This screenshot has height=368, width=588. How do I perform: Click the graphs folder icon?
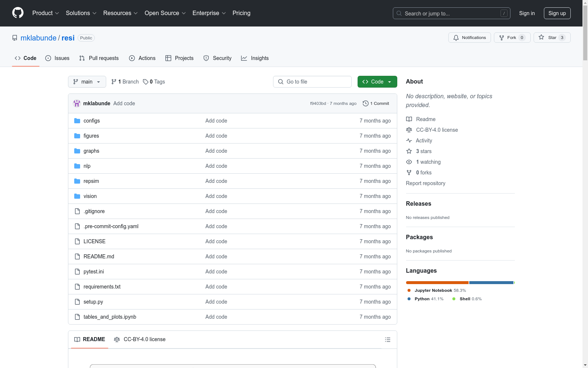tap(77, 151)
